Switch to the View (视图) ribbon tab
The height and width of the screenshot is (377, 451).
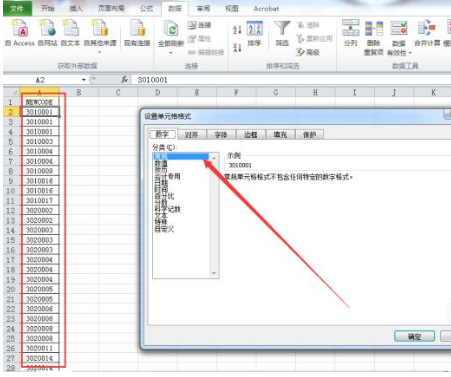coord(231,8)
